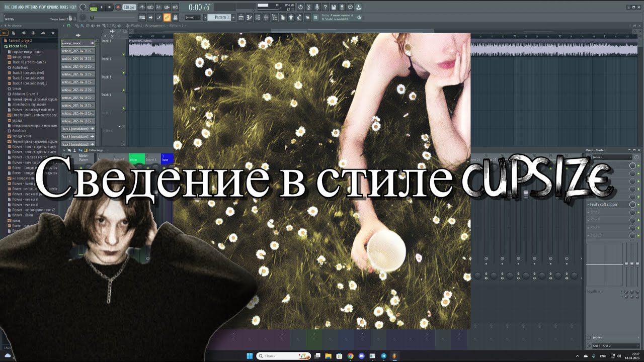
Task: Mute Track 2 in the Playlist
Action: [123, 73]
